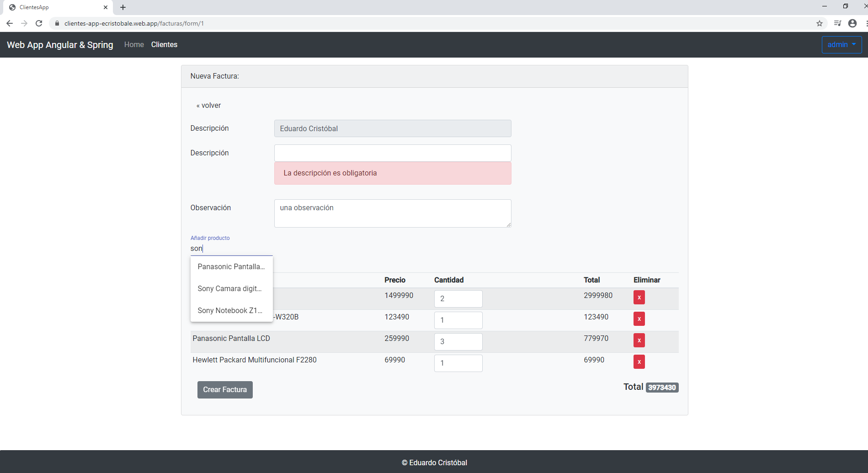Click the empty Descripción input field
868x473 pixels.
[392, 153]
